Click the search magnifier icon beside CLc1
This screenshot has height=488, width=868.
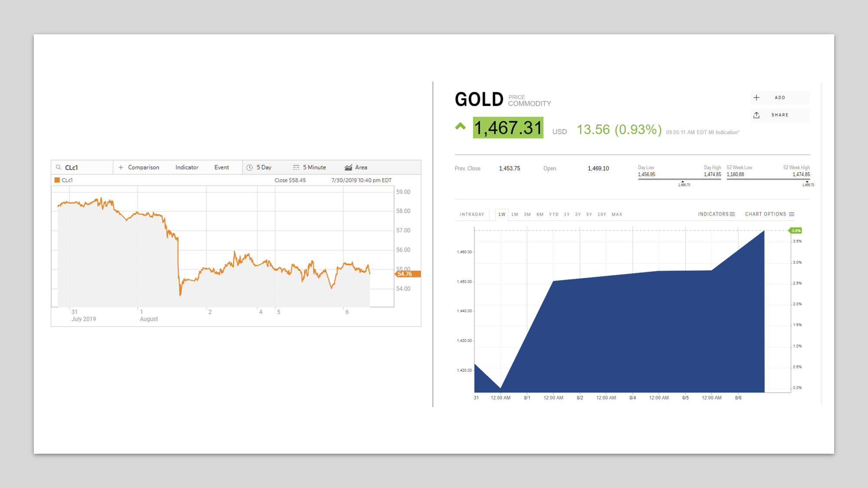(59, 167)
